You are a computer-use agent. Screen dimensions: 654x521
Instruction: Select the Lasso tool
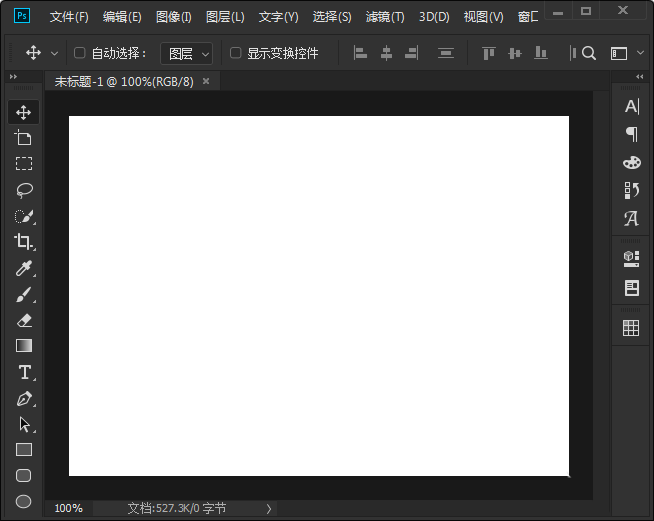pos(24,190)
